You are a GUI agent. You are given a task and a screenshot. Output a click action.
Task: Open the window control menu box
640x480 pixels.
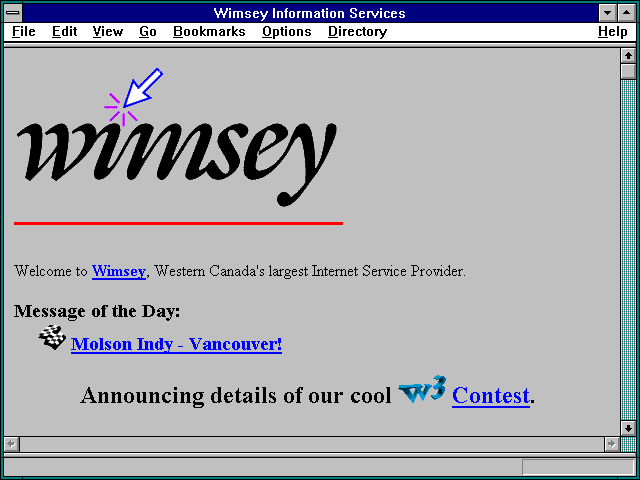coord(13,13)
